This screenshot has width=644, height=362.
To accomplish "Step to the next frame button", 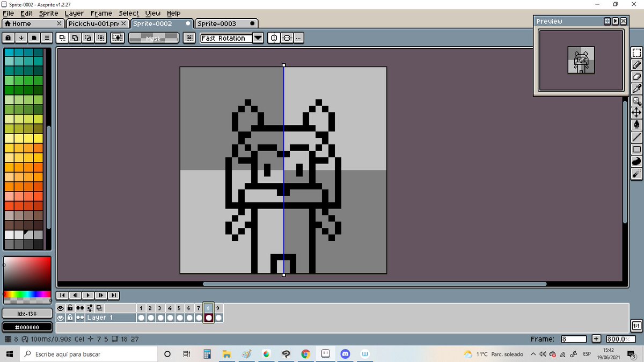I will [100, 295].
